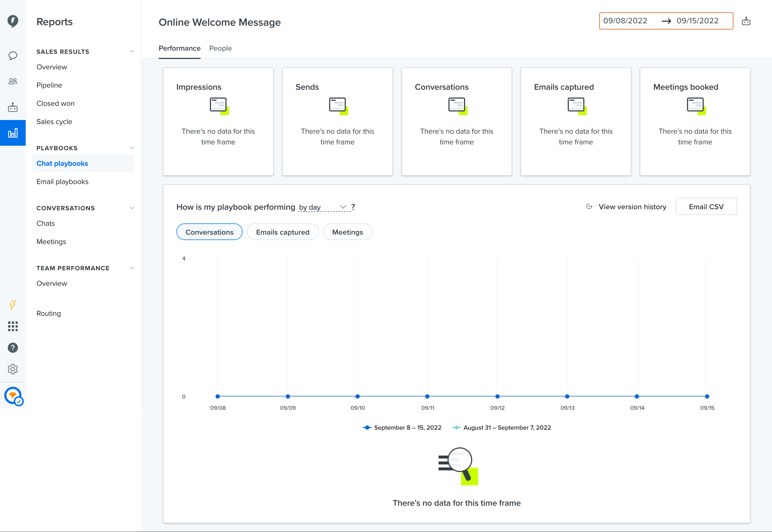Open the app grid icon
772x532 pixels.
[13, 326]
